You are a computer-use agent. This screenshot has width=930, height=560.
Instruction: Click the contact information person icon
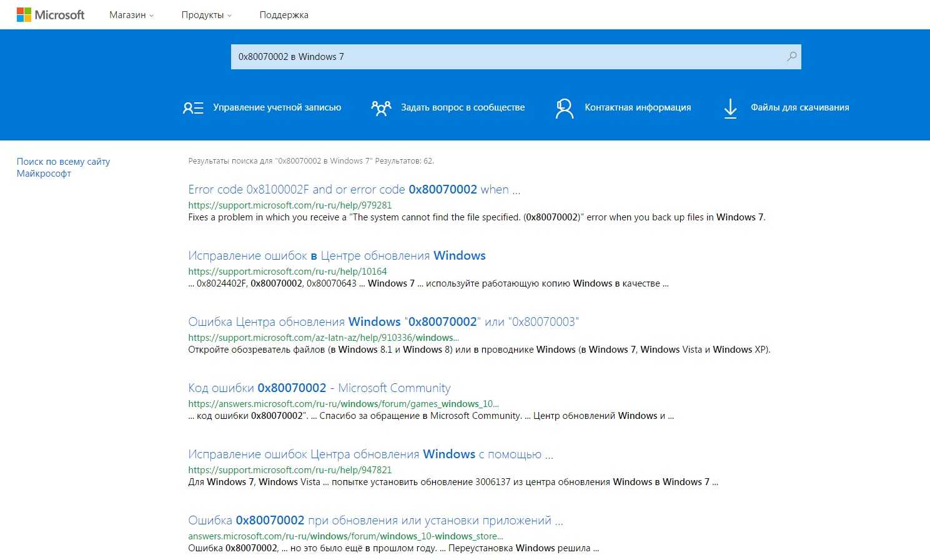coord(564,108)
